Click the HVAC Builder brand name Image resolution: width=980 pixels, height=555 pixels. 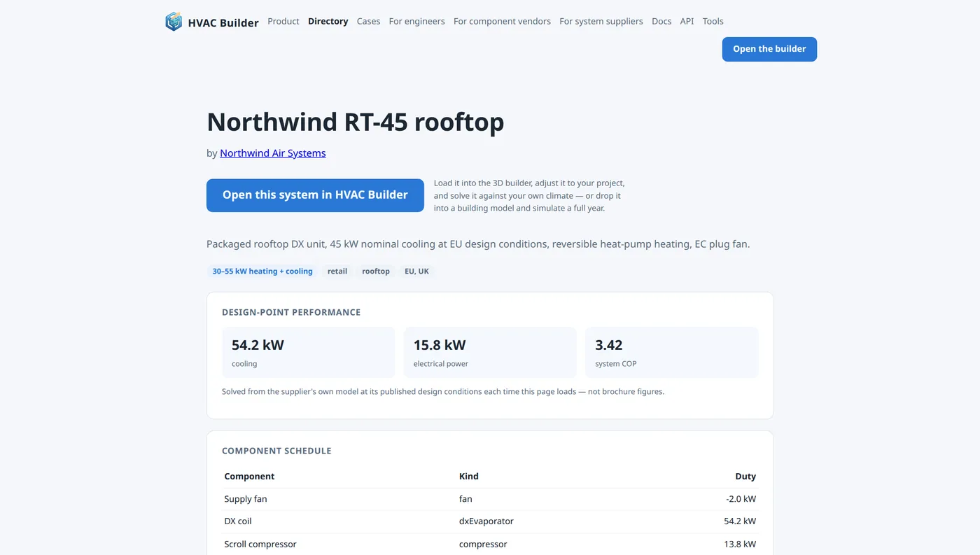tap(223, 22)
